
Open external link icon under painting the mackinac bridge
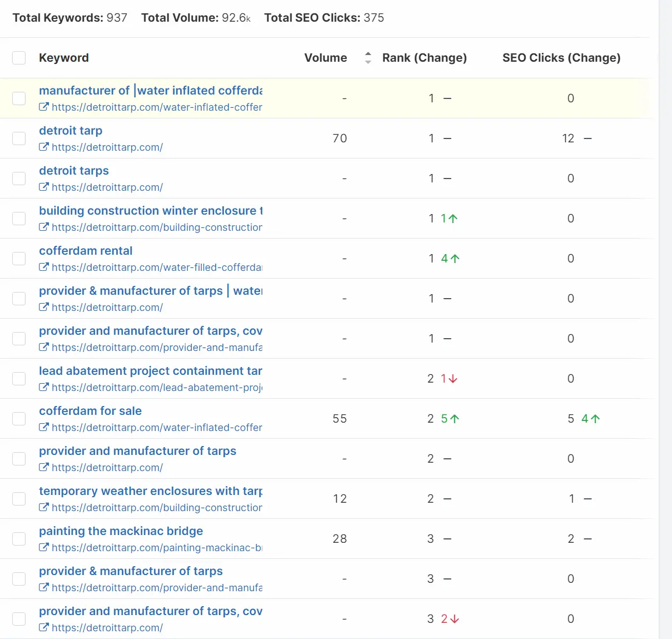[x=43, y=548]
